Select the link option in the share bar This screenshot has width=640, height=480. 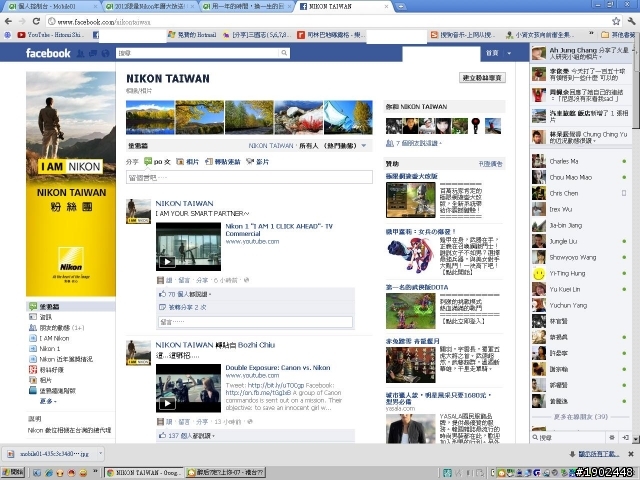[222, 162]
